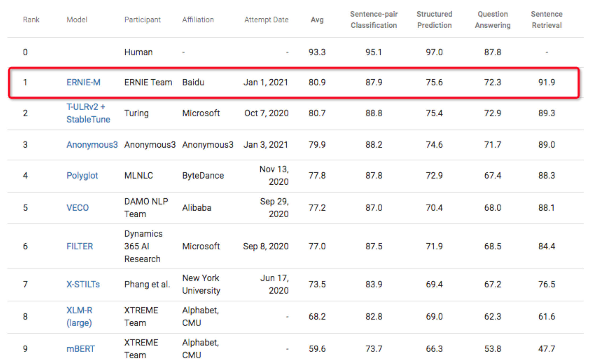Click the Question Answering column header
The image size is (591, 364).
click(x=493, y=20)
